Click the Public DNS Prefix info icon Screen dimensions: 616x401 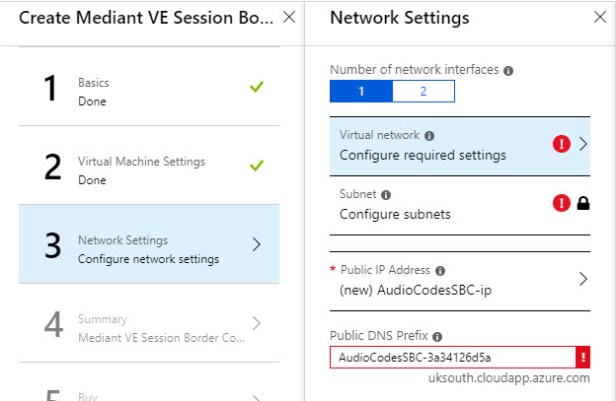(x=437, y=336)
